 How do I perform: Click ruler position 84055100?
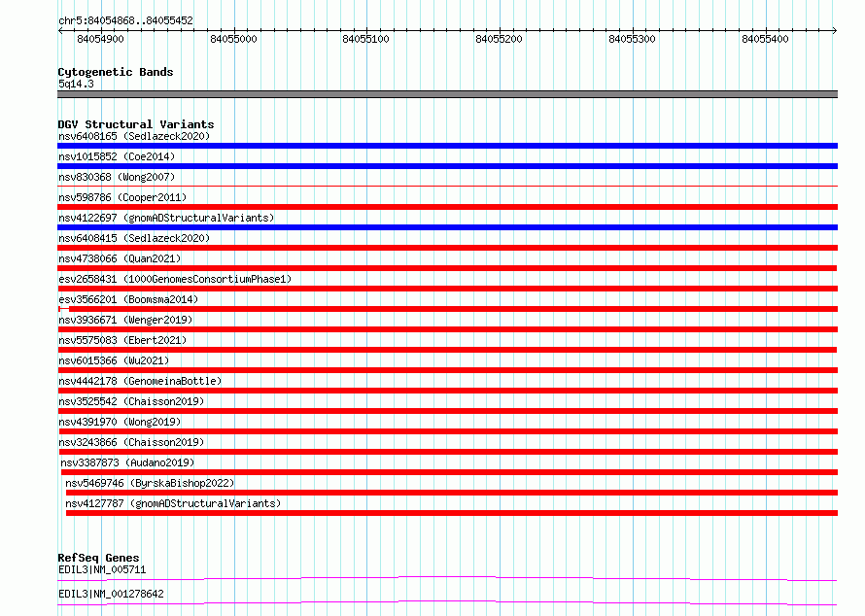click(x=365, y=39)
